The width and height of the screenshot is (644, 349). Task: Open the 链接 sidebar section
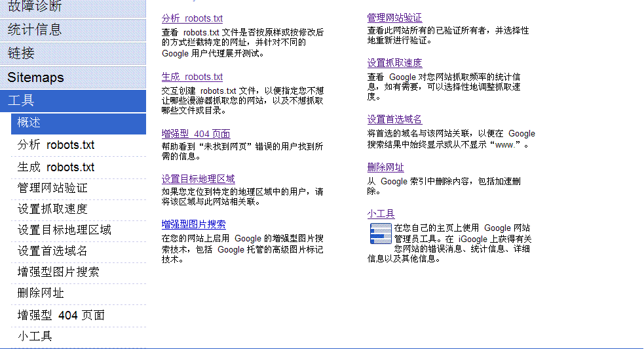[73, 53]
